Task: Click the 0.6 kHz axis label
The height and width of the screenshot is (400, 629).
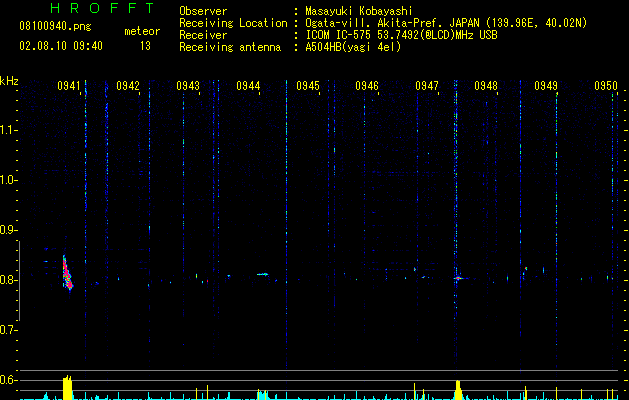Action: coord(9,380)
